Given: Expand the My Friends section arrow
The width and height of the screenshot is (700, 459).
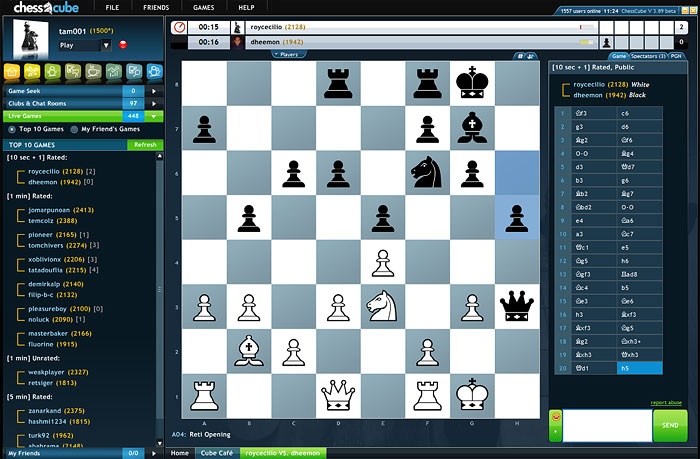Looking at the screenshot, I should tap(154, 453).
